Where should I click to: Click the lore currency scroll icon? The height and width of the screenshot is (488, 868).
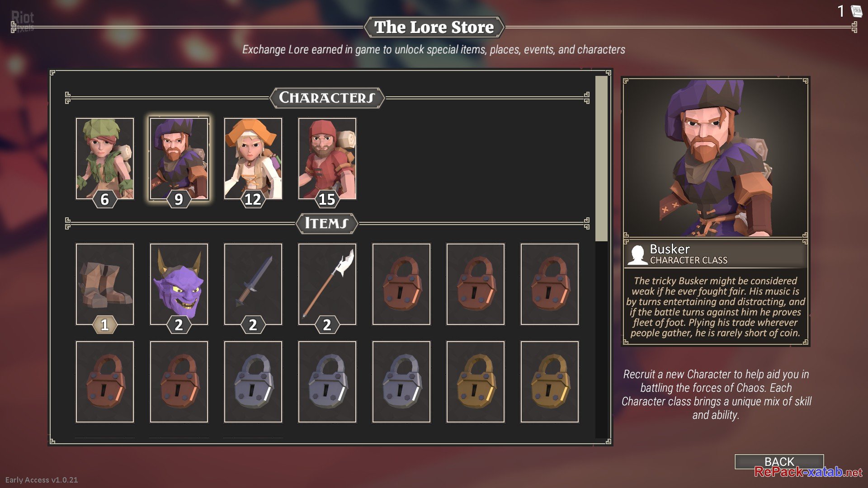856,11
